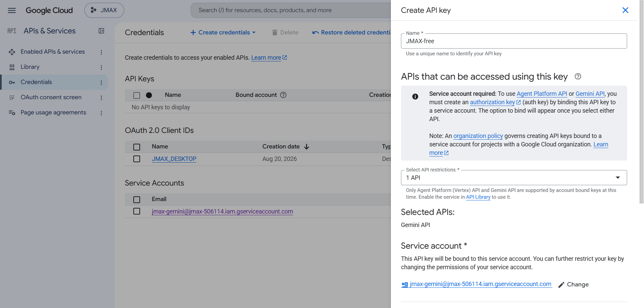Image resolution: width=644 pixels, height=308 pixels.
Task: Open the Library page
Action: (30, 67)
